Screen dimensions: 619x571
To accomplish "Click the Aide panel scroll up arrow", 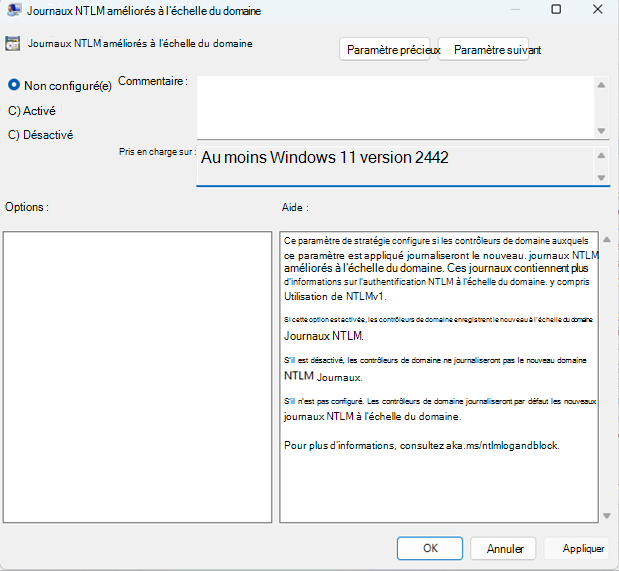I will [607, 239].
